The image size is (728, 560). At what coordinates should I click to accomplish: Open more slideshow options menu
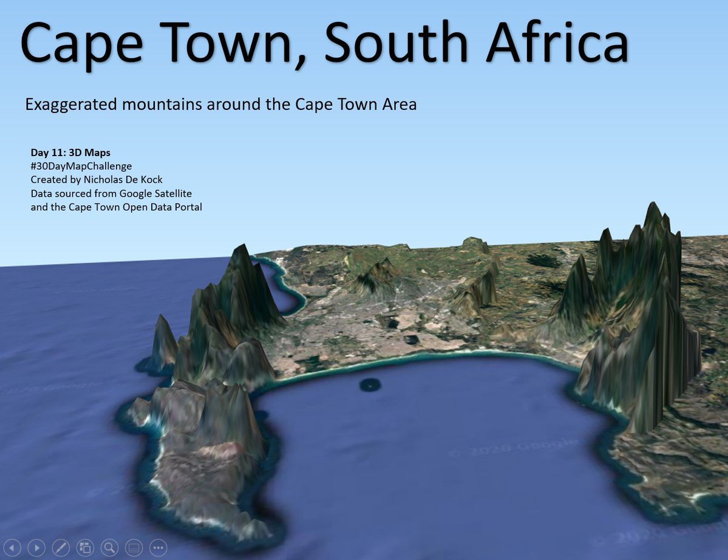coord(158,547)
